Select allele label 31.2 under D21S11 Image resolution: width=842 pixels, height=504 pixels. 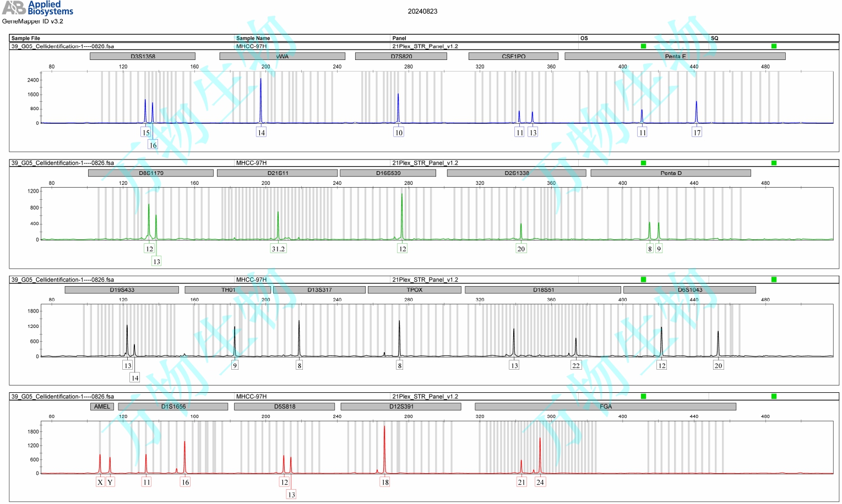point(278,249)
